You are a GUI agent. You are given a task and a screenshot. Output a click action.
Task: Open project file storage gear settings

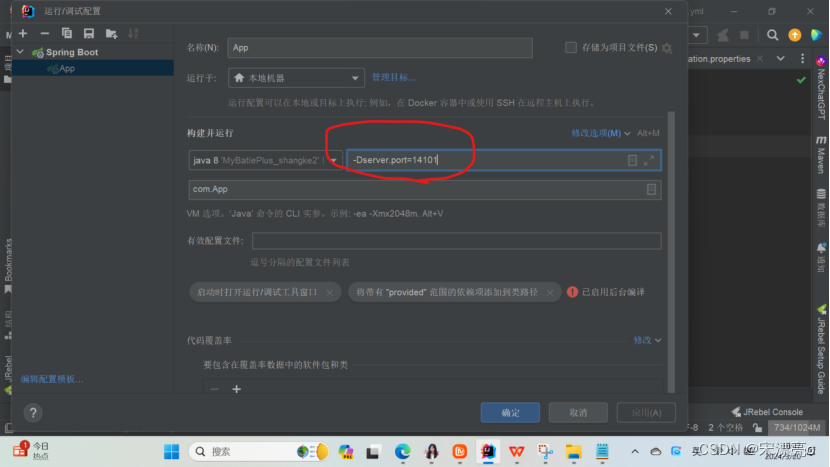pyautogui.click(x=667, y=48)
